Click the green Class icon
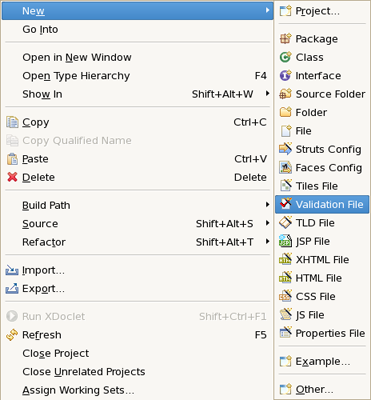This screenshot has width=371, height=400. [x=285, y=57]
